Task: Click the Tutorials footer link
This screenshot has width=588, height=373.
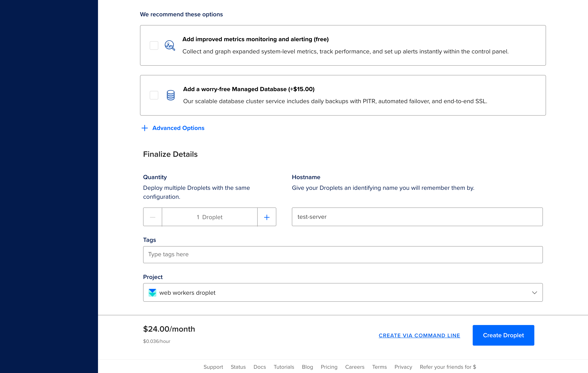Action: click(x=284, y=367)
